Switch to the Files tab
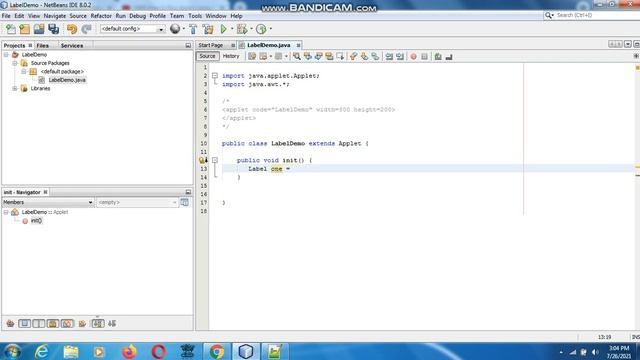 [x=42, y=46]
